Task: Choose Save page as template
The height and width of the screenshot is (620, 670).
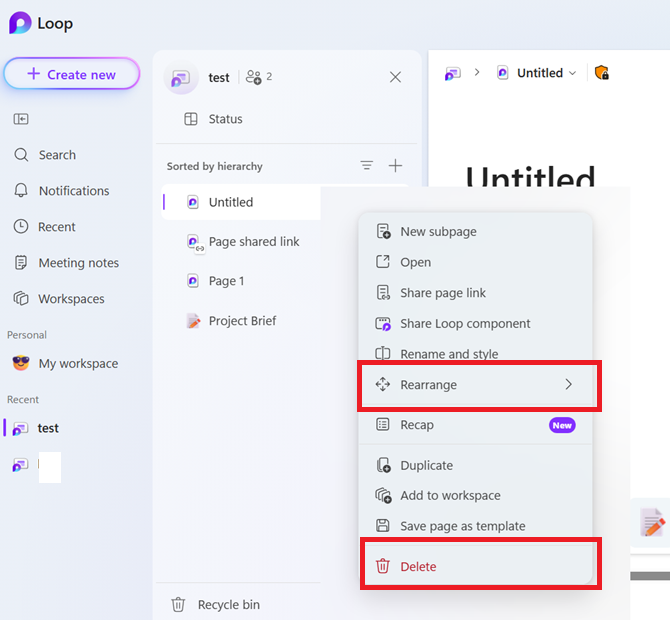Action: pyautogui.click(x=475, y=526)
